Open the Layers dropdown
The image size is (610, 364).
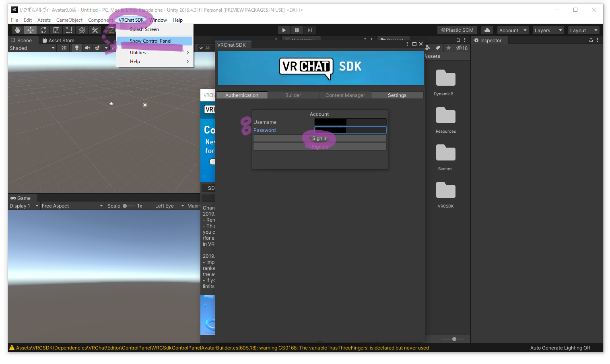pyautogui.click(x=548, y=30)
